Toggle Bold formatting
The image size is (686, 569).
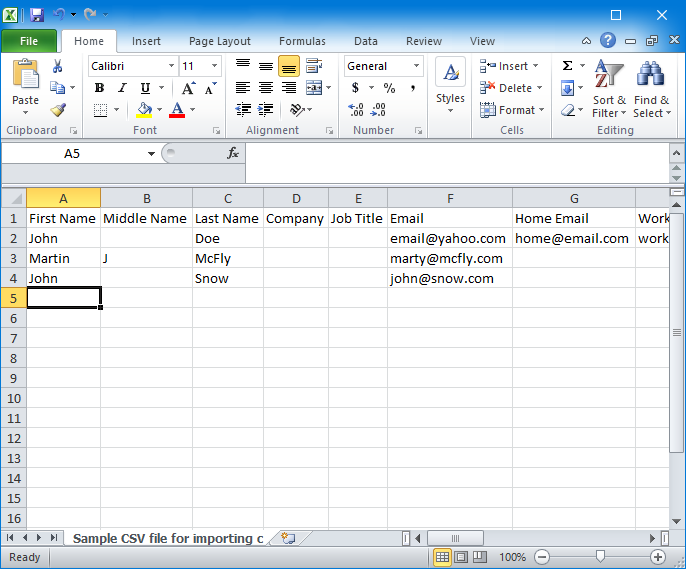pyautogui.click(x=100, y=88)
